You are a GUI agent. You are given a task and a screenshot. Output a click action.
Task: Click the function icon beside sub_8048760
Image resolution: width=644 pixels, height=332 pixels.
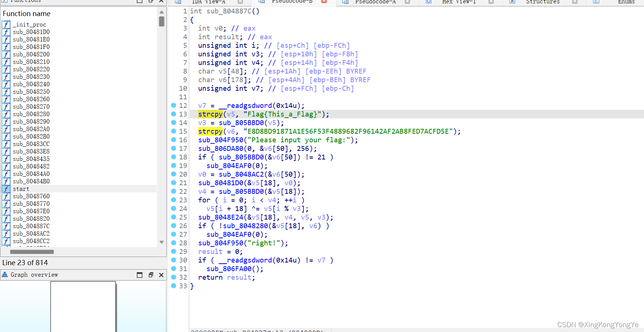tap(6, 196)
